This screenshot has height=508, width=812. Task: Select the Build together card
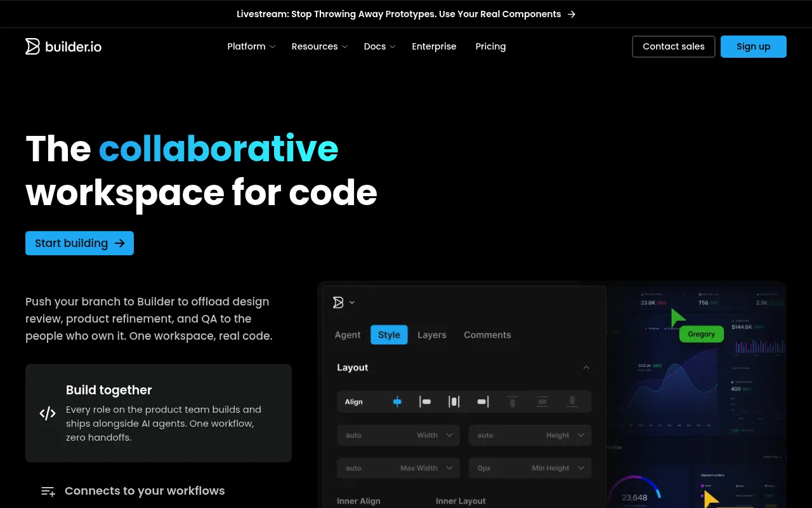coord(159,413)
